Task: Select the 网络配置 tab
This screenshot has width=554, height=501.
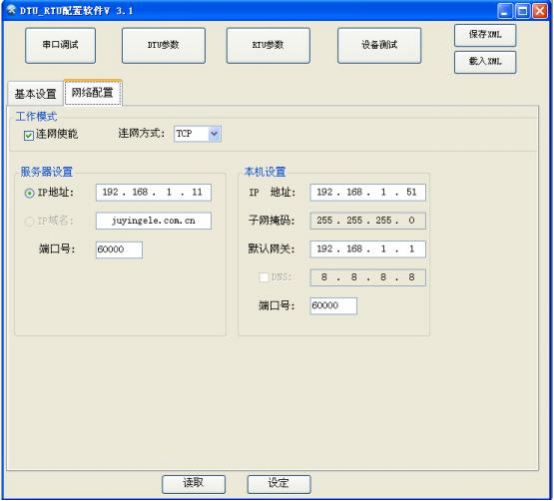Action: (x=93, y=93)
